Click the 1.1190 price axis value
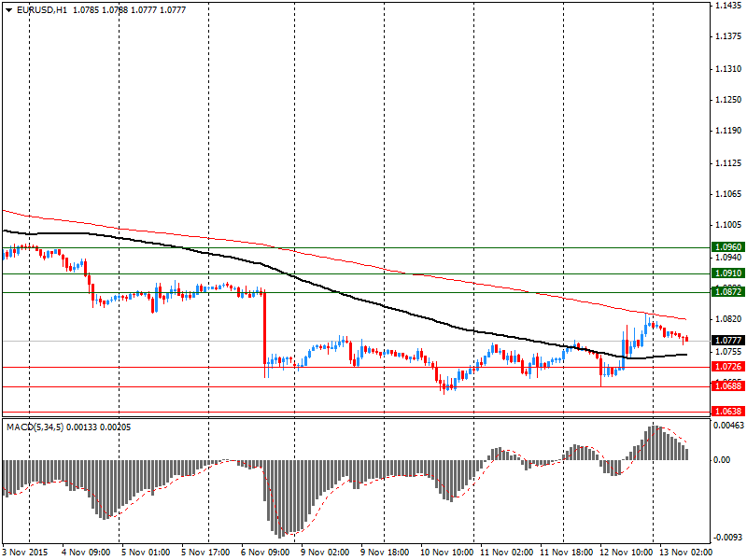 click(x=728, y=130)
